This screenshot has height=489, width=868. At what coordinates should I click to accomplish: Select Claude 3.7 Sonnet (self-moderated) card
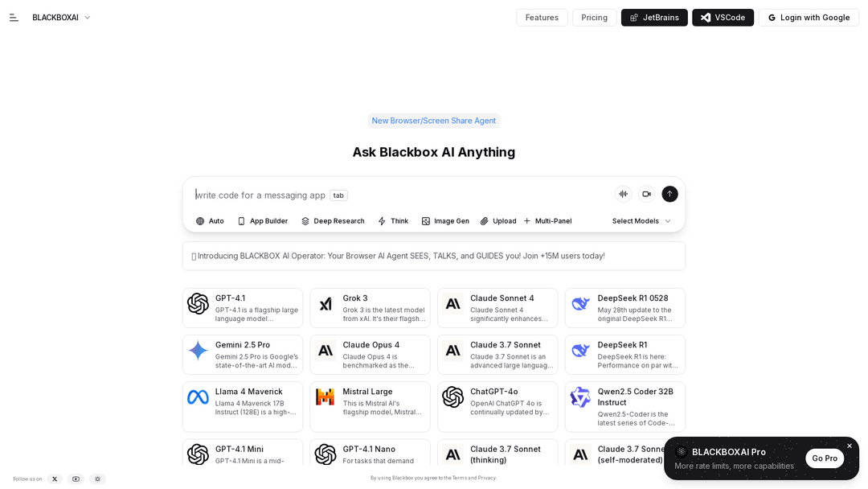click(x=613, y=453)
